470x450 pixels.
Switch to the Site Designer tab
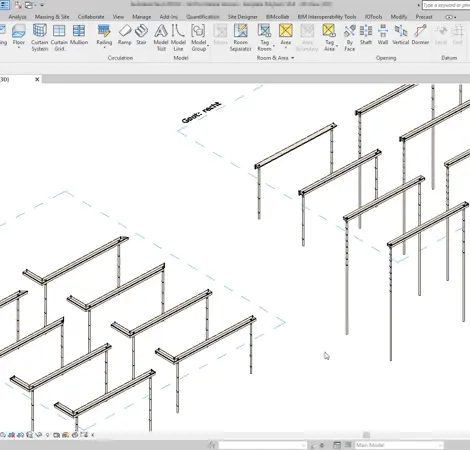click(x=243, y=17)
